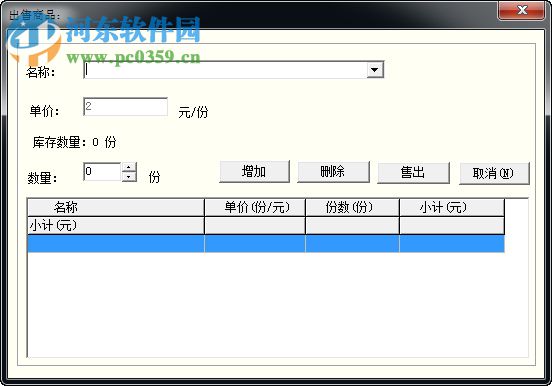Click the 取消(N) button
The image size is (552, 386).
click(x=494, y=173)
